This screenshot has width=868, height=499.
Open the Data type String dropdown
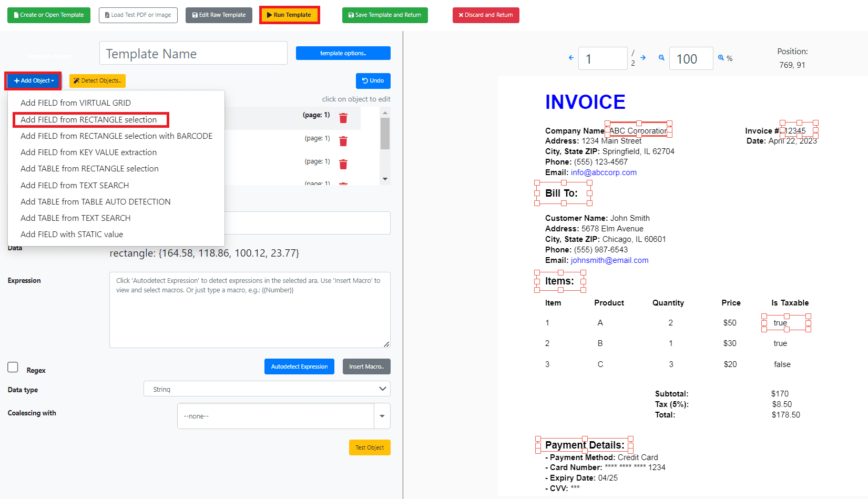click(267, 389)
